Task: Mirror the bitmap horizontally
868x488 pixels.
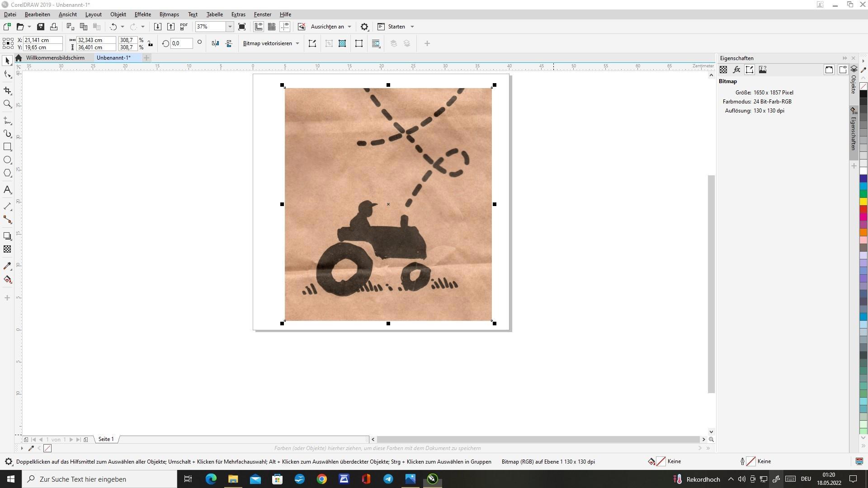Action: point(216,43)
